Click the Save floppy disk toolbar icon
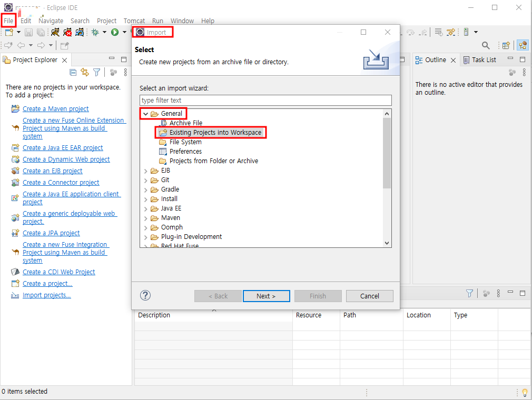Image resolution: width=532 pixels, height=400 pixels. (x=29, y=32)
